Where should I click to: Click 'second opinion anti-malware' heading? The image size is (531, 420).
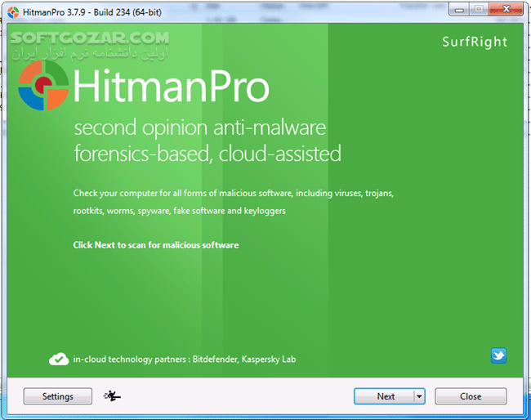click(x=200, y=128)
